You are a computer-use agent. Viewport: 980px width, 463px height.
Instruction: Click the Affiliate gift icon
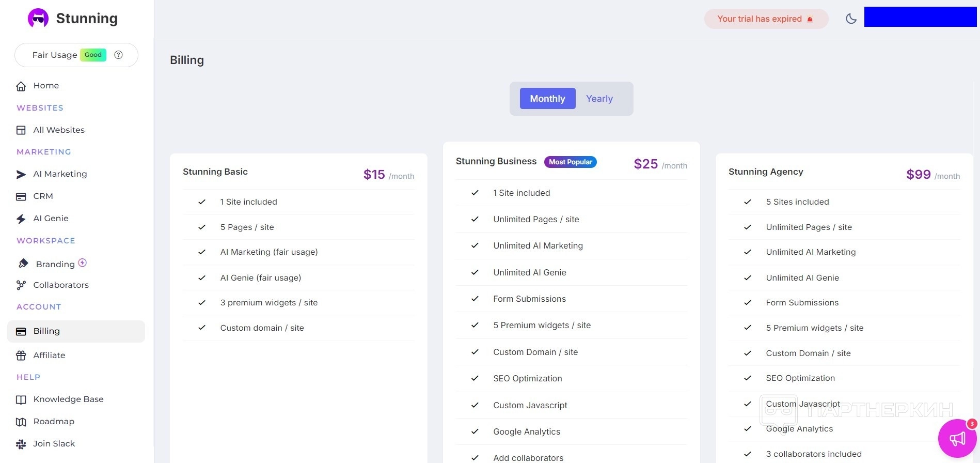tap(21, 356)
